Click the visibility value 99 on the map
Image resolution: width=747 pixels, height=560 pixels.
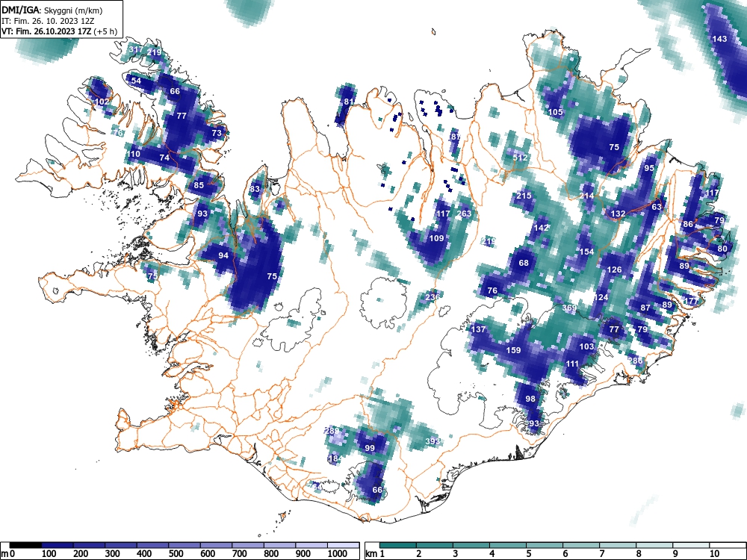(370, 448)
